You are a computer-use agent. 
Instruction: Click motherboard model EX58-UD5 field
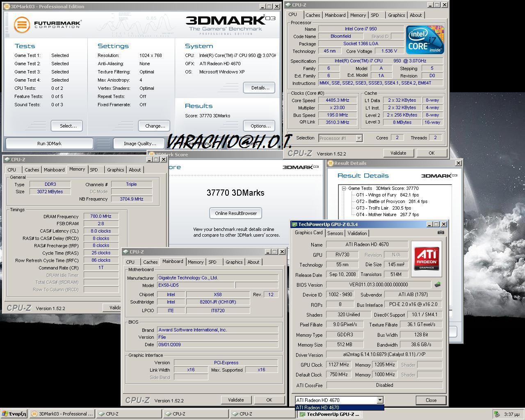pyautogui.click(x=196, y=285)
